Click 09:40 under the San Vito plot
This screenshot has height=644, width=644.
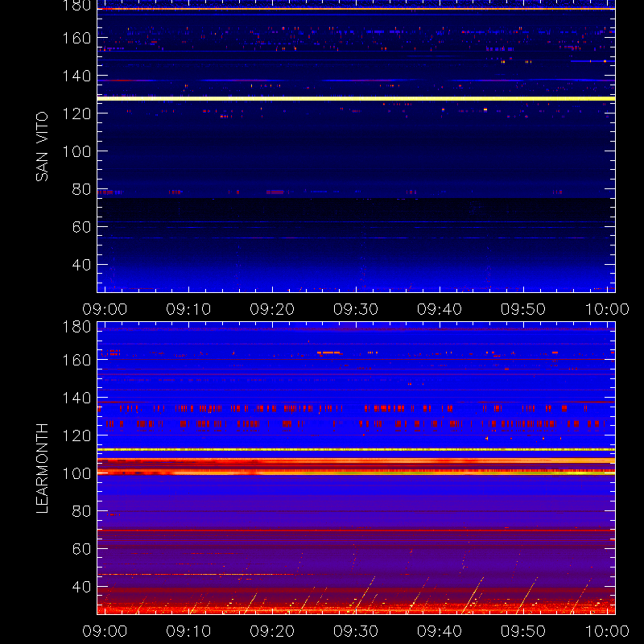[x=440, y=309]
